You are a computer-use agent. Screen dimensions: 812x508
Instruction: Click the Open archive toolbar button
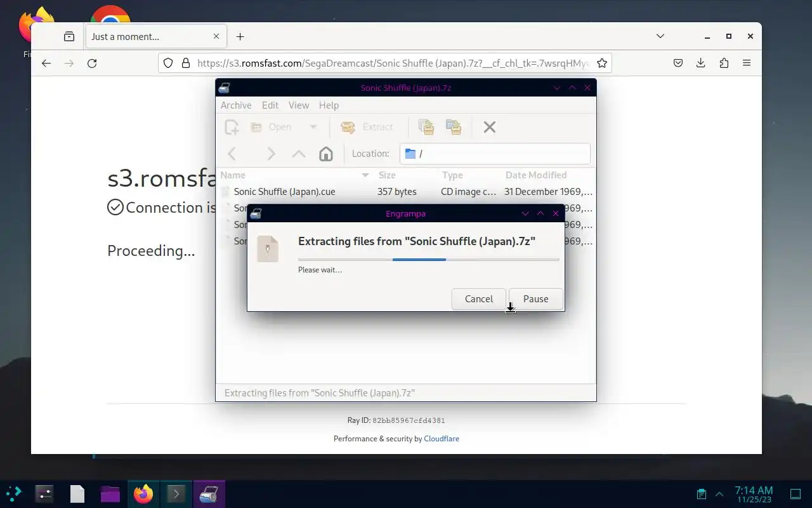[x=271, y=127]
